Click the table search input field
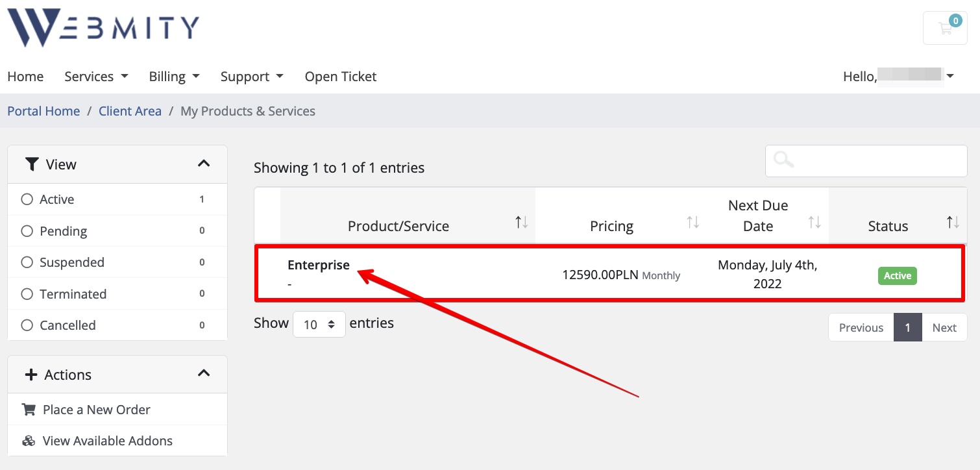Screen dimensions: 980x470 click(x=866, y=160)
